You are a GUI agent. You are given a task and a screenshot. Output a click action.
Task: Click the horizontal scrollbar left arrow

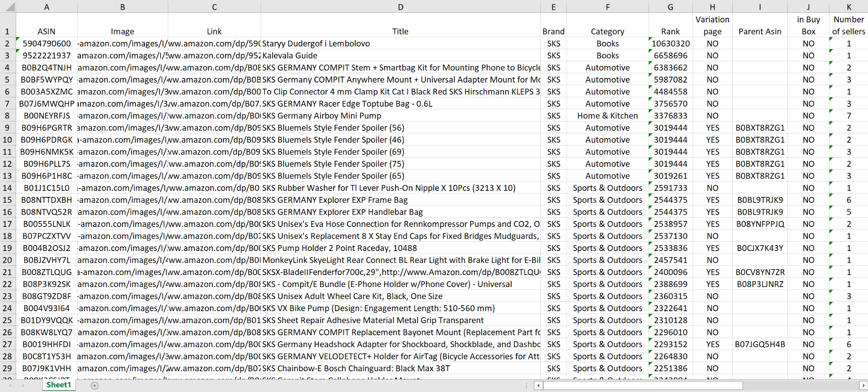point(538,385)
